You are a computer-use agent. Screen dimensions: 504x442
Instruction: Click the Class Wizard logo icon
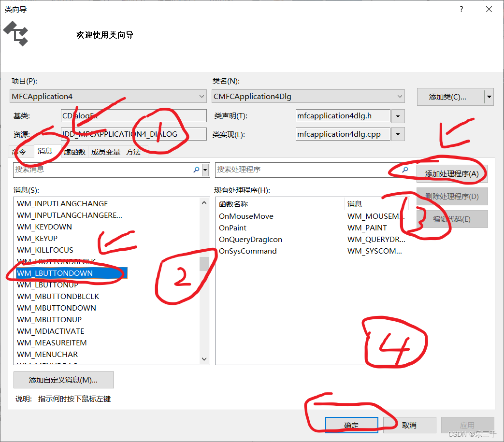[x=16, y=34]
